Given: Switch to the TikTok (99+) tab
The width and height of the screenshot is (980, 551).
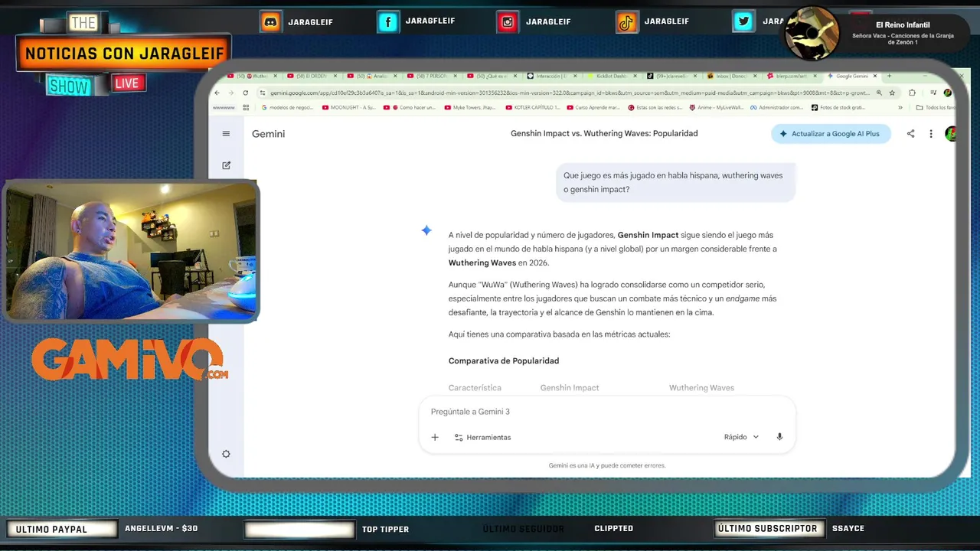Looking at the screenshot, I should [x=671, y=76].
